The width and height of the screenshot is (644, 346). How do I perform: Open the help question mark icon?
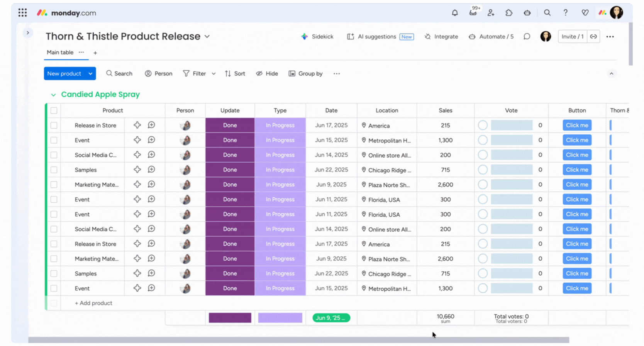(565, 13)
